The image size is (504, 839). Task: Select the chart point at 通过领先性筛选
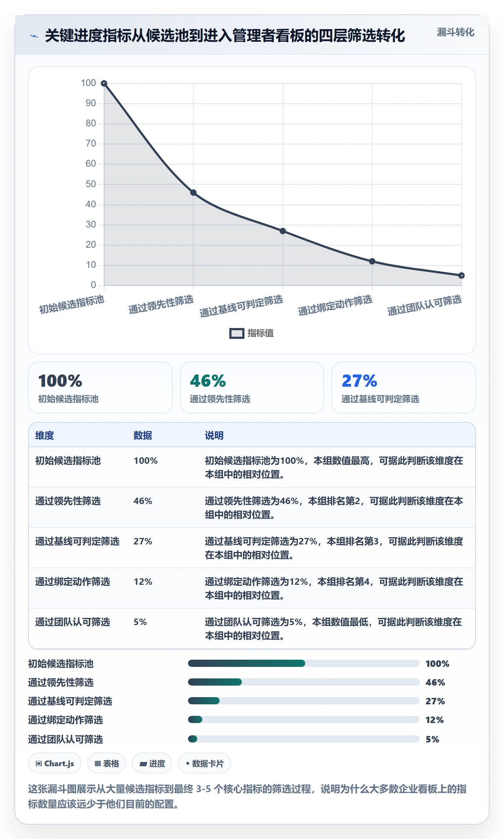click(x=193, y=193)
